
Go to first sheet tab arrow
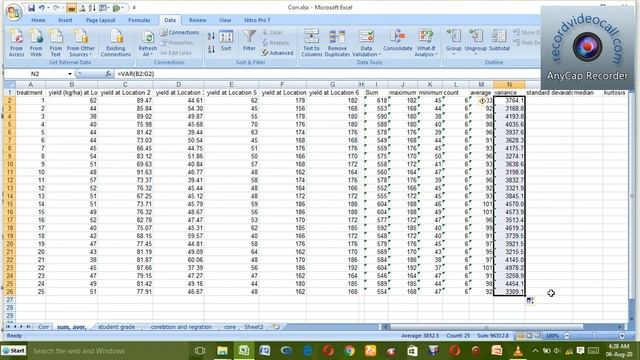pyautogui.click(x=8, y=327)
